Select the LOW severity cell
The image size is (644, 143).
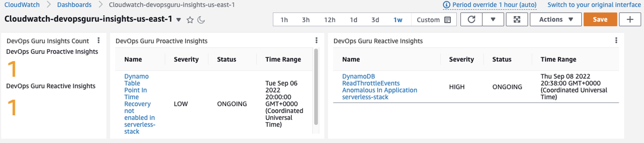[x=181, y=104]
